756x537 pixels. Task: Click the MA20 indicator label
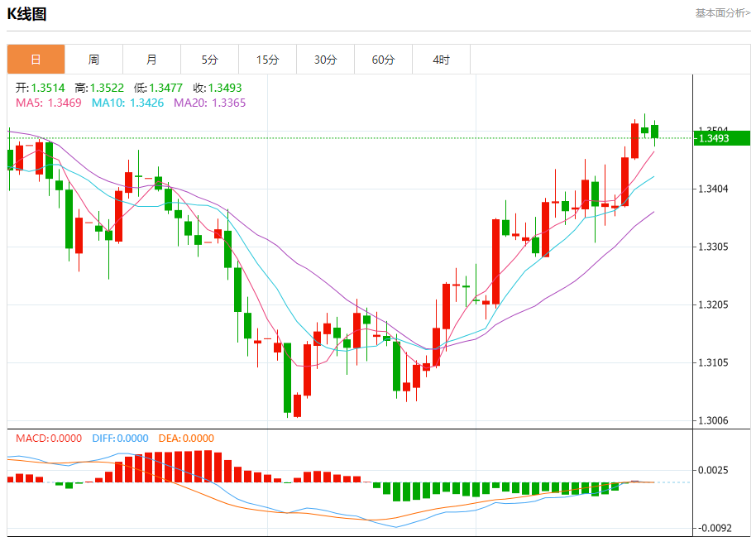tap(209, 103)
